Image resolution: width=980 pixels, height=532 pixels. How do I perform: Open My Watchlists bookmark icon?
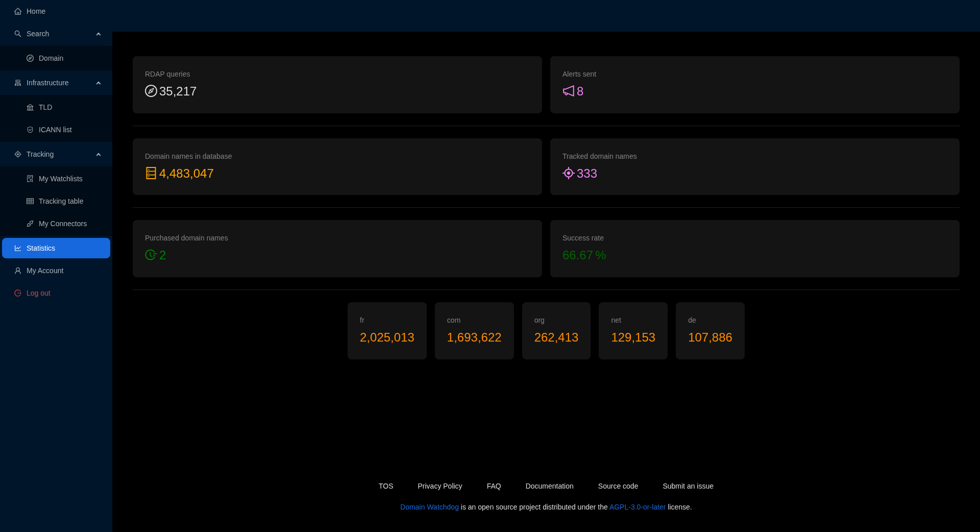[30, 179]
